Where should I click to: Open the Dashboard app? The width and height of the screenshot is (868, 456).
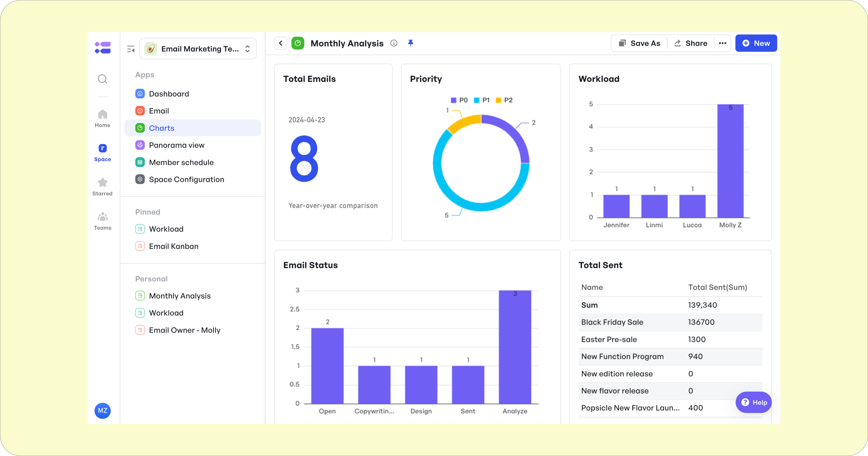coord(193,94)
